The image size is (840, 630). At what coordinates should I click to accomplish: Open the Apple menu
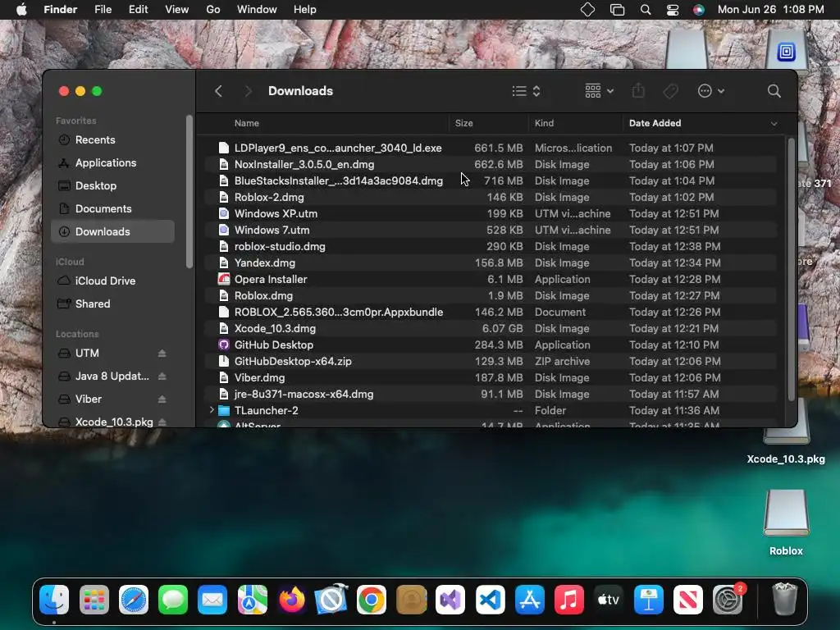pos(21,10)
